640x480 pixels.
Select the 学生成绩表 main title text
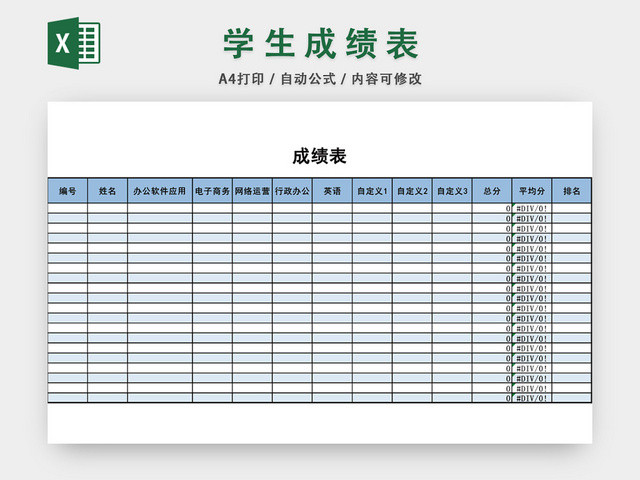tap(320, 44)
